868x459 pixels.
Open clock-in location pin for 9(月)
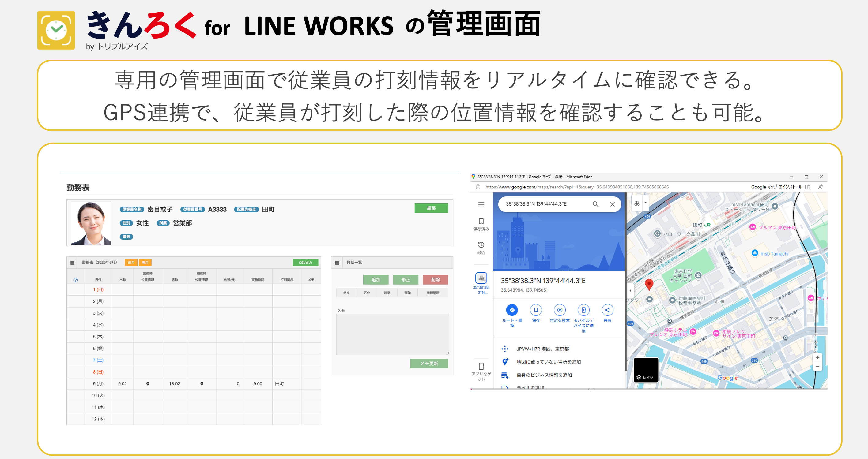pos(148,383)
